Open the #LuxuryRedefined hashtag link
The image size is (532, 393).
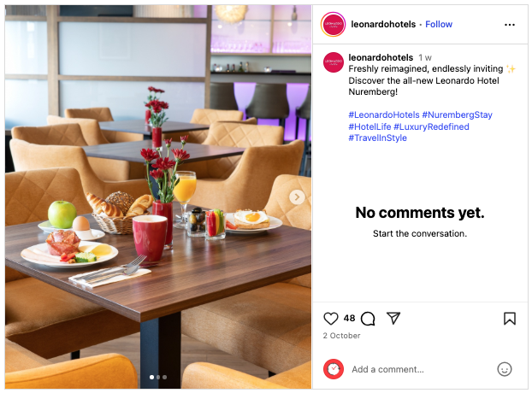pyautogui.click(x=431, y=126)
